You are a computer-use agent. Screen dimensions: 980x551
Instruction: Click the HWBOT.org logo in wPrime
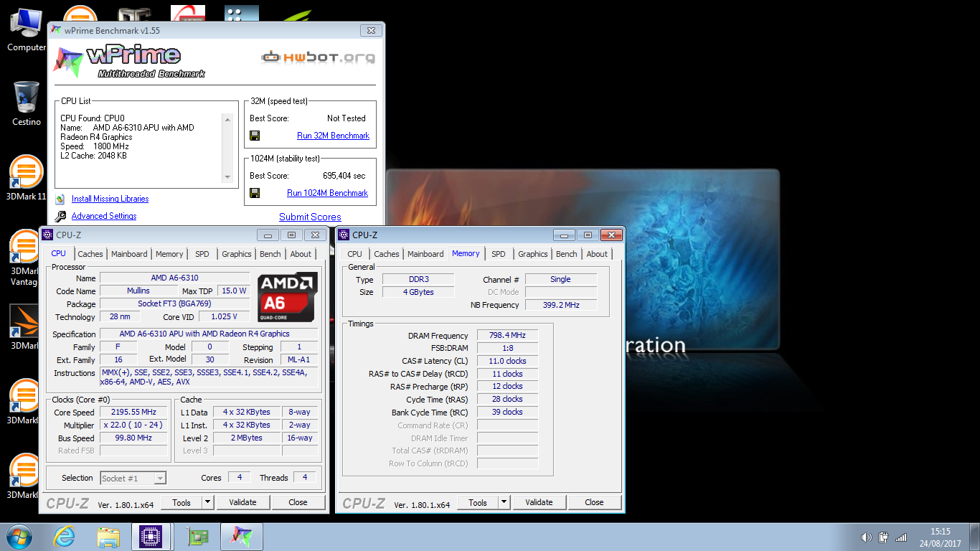[x=319, y=56]
